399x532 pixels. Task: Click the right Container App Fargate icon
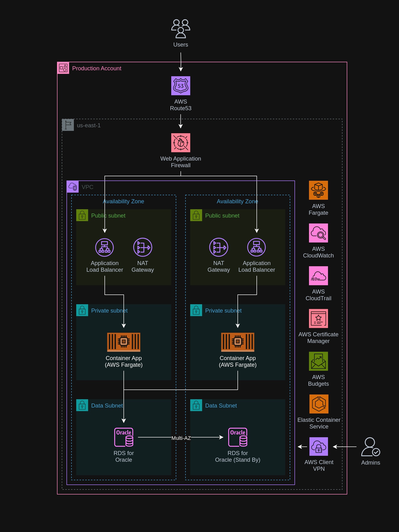238,342
